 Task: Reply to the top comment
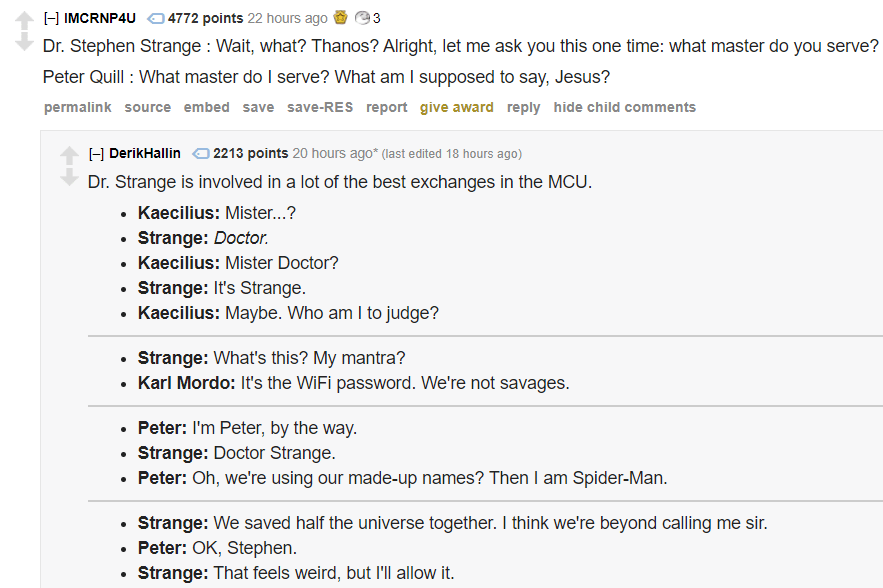pos(523,107)
